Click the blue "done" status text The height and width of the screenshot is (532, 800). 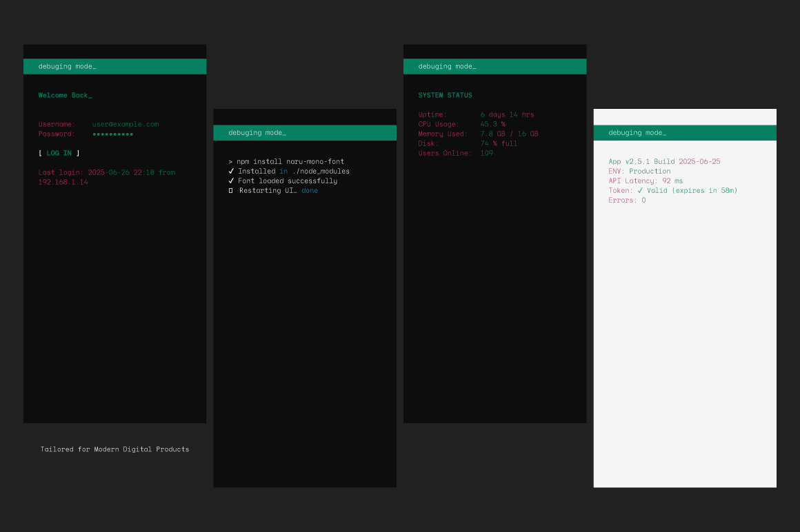click(310, 190)
